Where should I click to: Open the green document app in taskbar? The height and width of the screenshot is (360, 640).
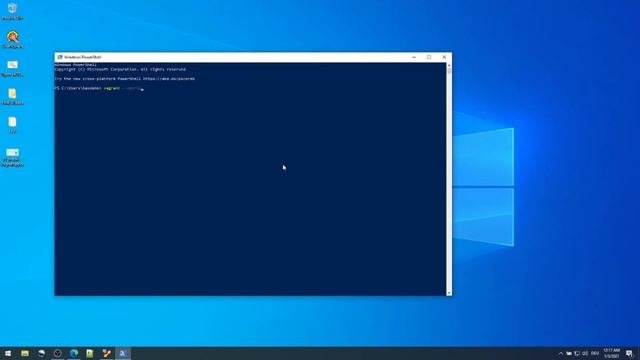point(90,353)
